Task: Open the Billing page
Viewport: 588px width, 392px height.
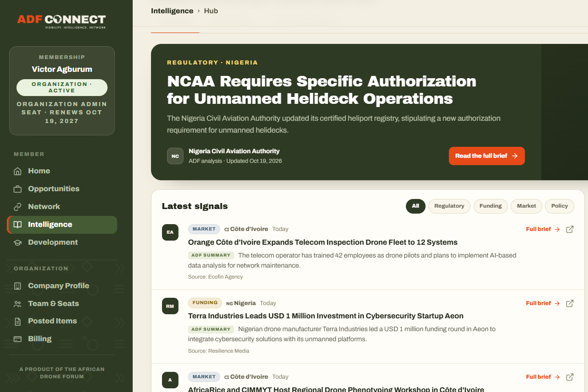Action: [x=62, y=339]
